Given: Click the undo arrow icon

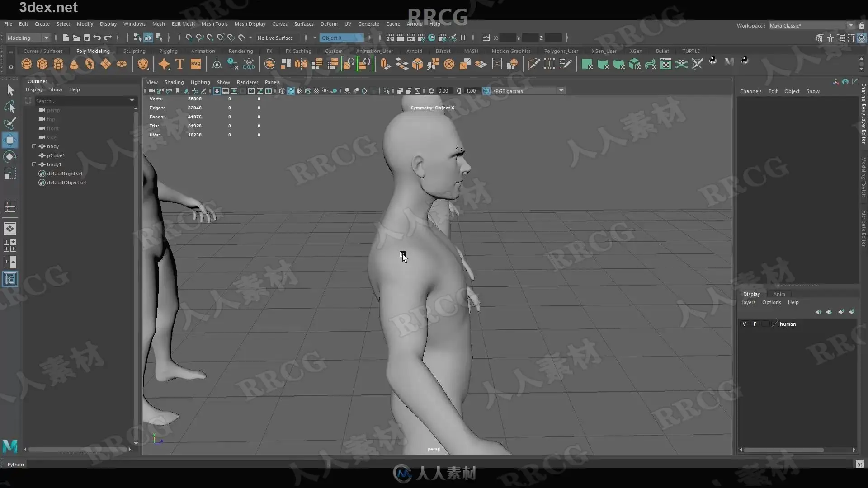Looking at the screenshot, I should click(97, 38).
